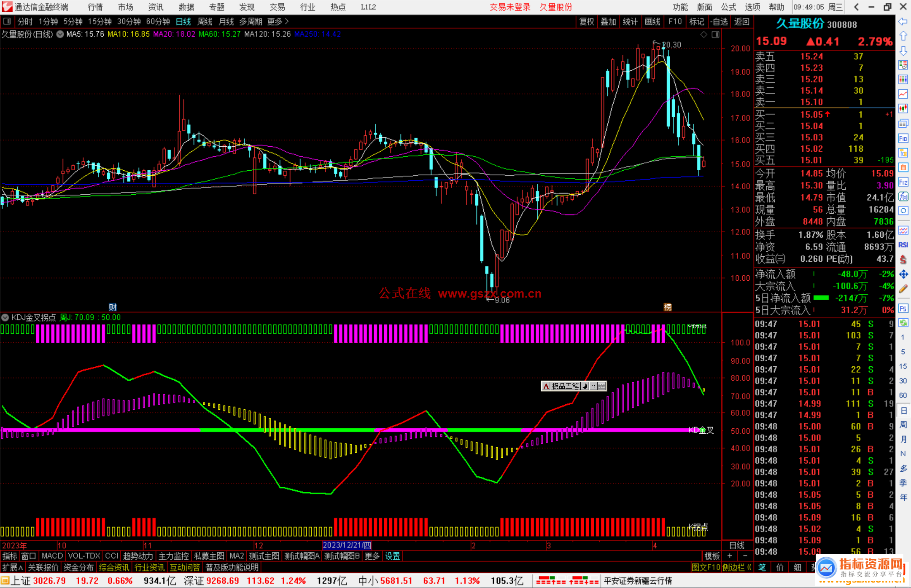Open the line chart icon in right sidebar
Image resolution: width=911 pixels, height=588 pixels.
click(x=903, y=94)
